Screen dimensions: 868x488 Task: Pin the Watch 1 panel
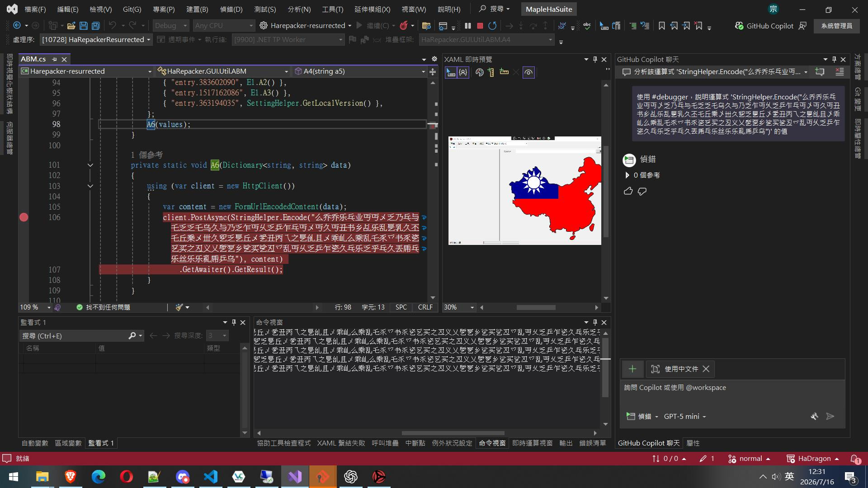click(x=234, y=322)
